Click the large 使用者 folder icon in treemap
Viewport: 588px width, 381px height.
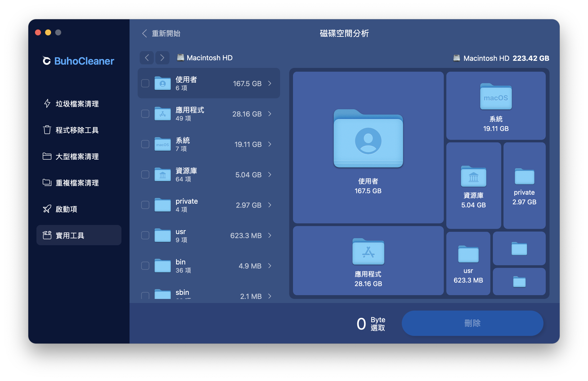[x=368, y=138]
